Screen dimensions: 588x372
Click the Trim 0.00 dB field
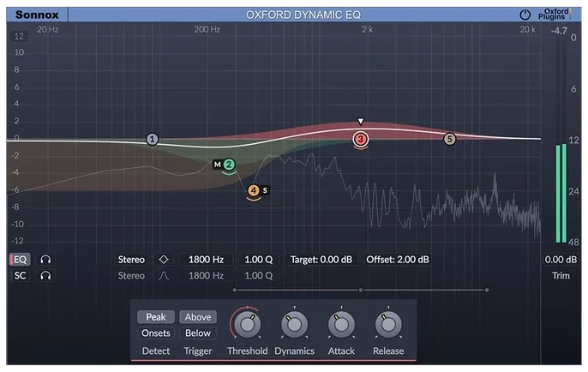tap(561, 260)
